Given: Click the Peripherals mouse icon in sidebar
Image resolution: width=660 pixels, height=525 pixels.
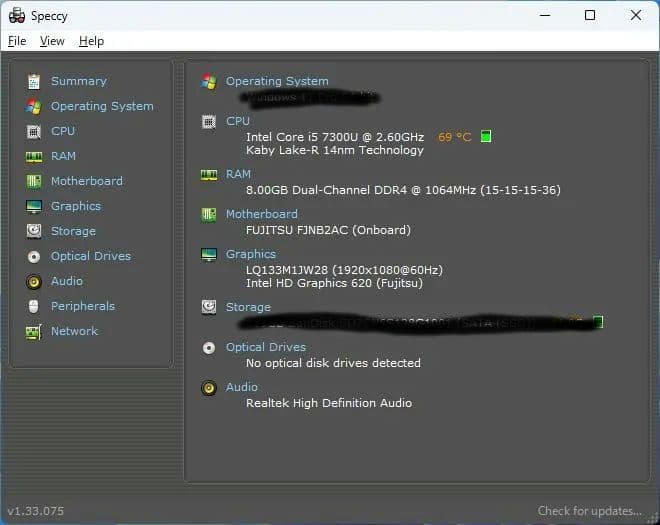Looking at the screenshot, I should [34, 306].
